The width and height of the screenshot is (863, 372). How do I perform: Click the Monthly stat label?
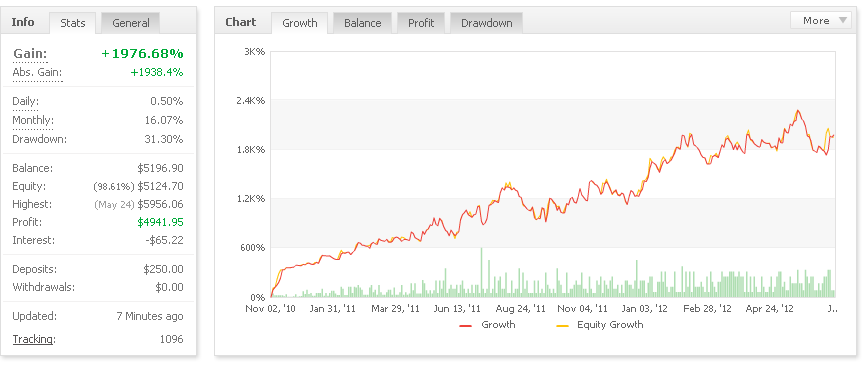pos(33,121)
